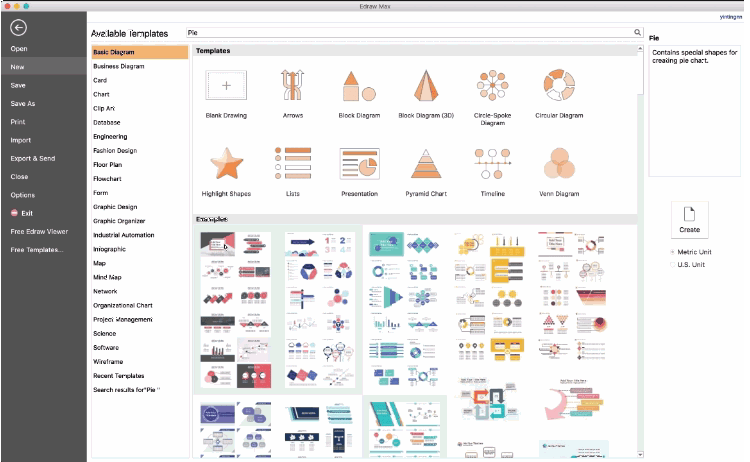This screenshot has height=462, width=750.
Task: Select the Fashion Design category
Action: (115, 151)
